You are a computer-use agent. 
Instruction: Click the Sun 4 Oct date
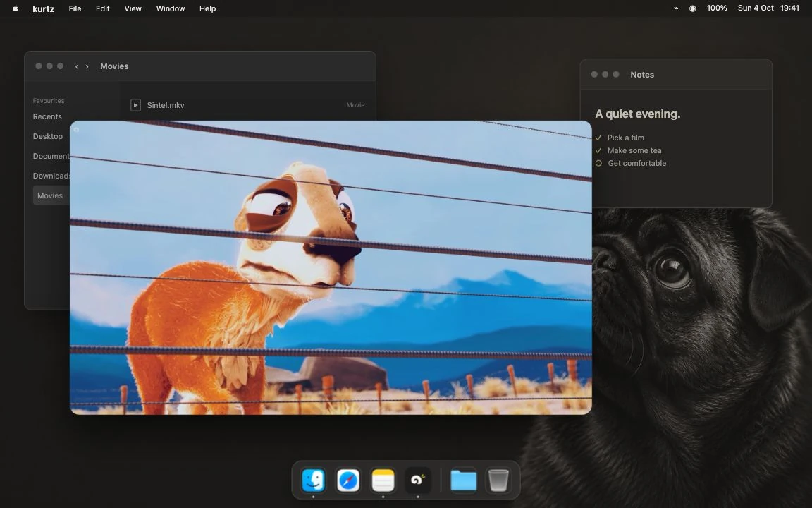point(756,8)
